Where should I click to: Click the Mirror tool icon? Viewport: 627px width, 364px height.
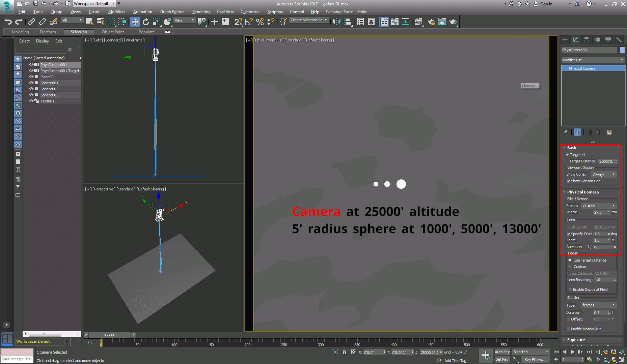click(336, 22)
